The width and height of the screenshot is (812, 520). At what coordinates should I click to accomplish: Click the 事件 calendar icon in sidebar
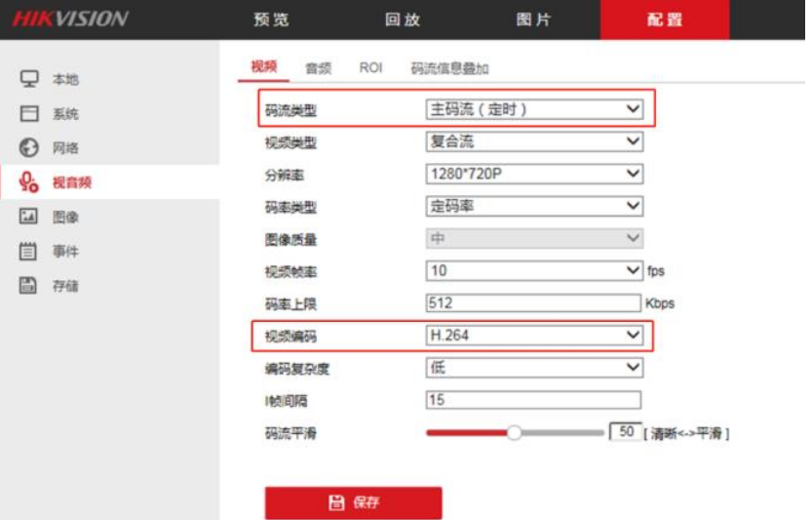pos(29,252)
